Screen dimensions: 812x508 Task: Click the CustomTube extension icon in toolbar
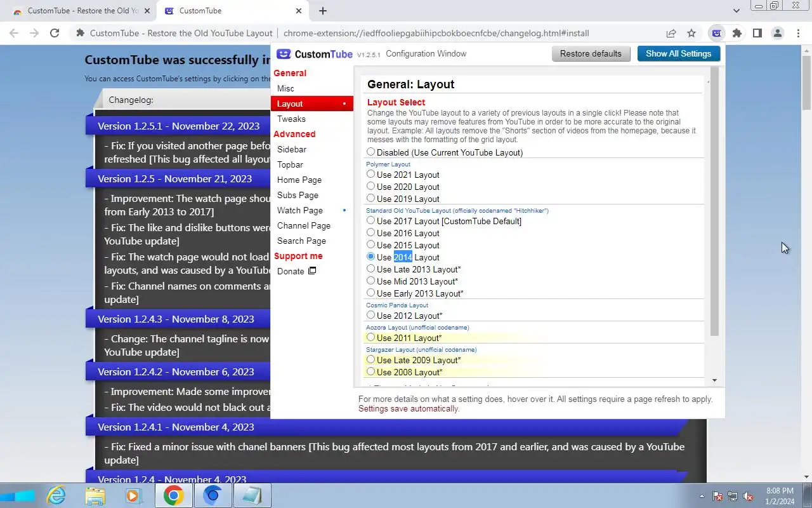(716, 33)
